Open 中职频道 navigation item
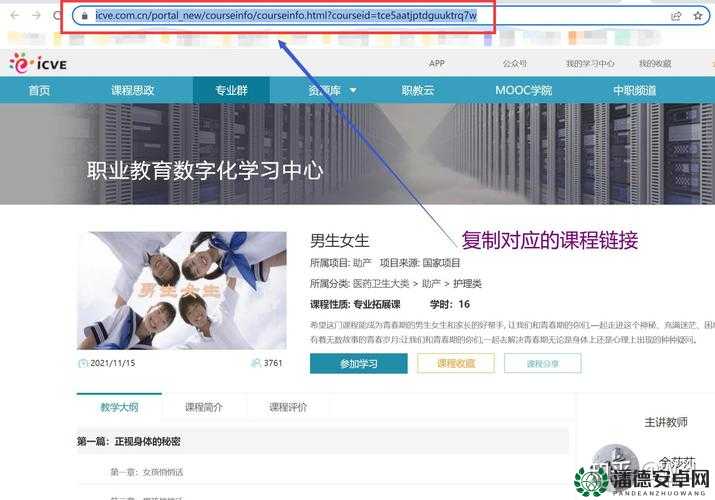The width and height of the screenshot is (715, 500). (634, 90)
